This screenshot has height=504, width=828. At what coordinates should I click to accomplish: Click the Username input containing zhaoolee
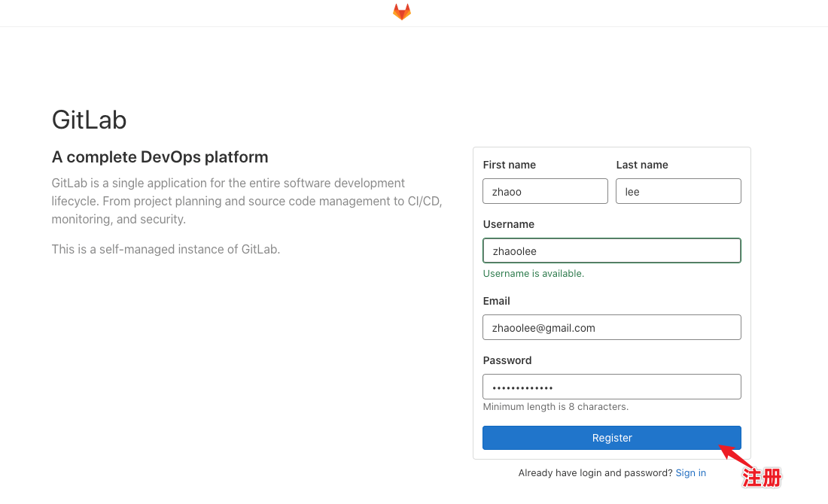pos(611,250)
